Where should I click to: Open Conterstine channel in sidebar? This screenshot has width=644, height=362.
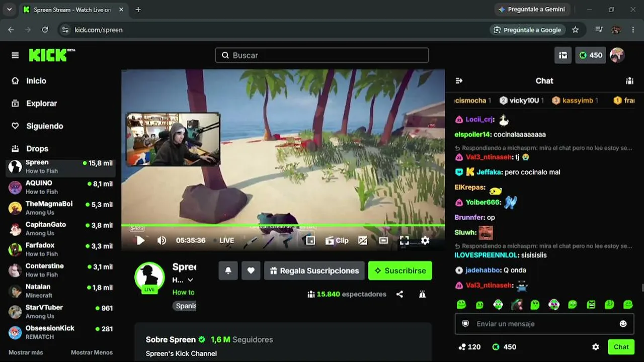[x=60, y=270]
